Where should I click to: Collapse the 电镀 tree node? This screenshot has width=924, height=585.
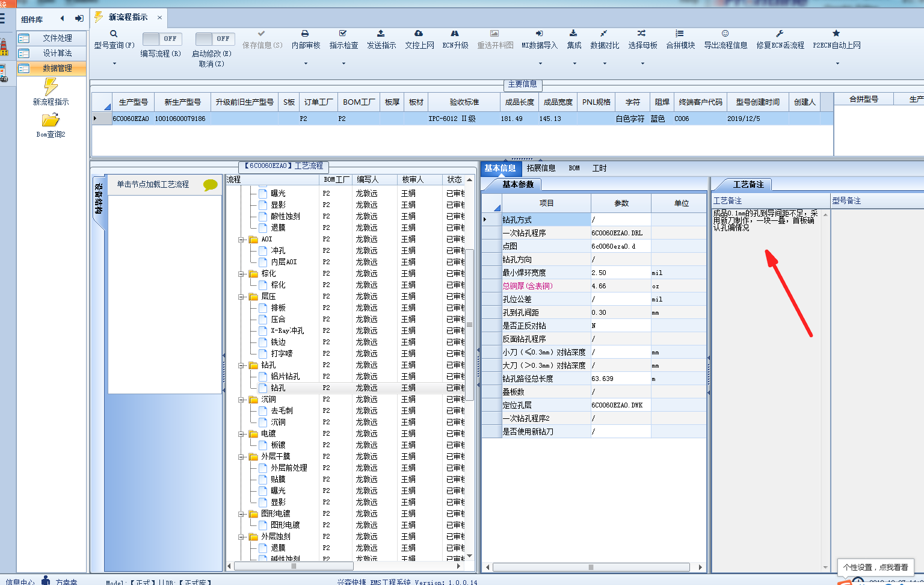tap(241, 434)
